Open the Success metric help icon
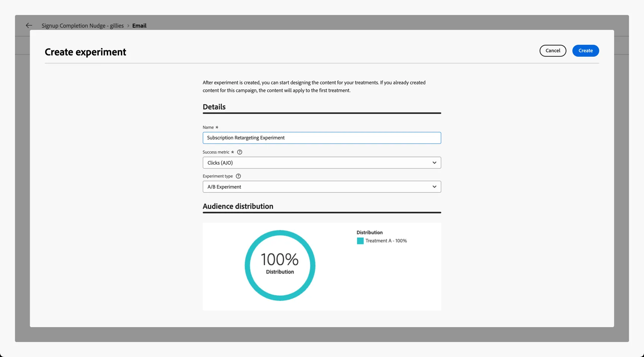 (240, 152)
